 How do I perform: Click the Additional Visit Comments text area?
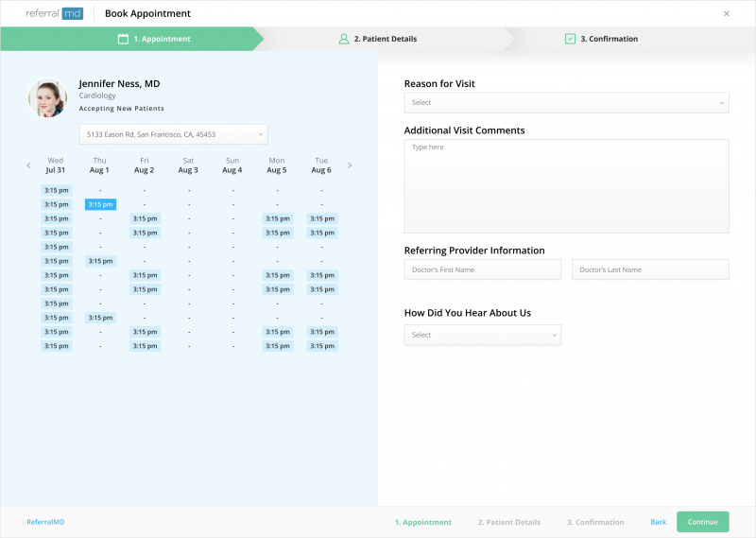tap(566, 186)
